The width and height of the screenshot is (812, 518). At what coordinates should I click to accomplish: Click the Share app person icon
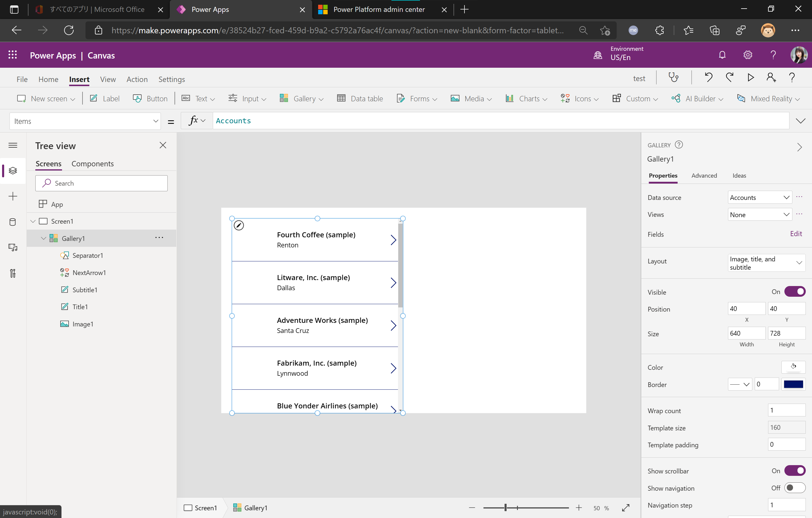tap(771, 78)
